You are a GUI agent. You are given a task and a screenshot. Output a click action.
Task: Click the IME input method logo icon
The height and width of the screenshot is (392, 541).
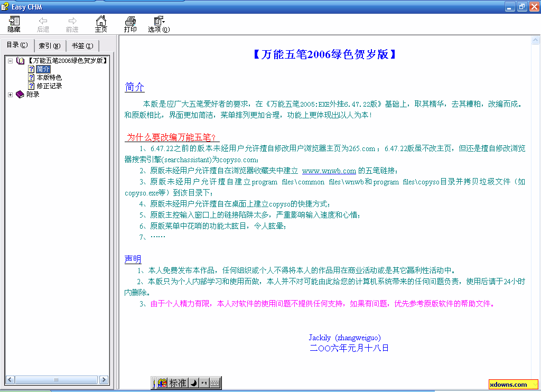(x=162, y=383)
